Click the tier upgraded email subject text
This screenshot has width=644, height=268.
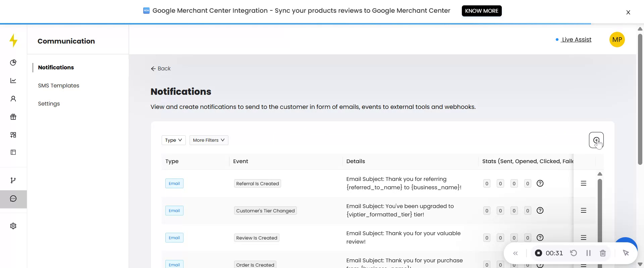tap(400, 211)
